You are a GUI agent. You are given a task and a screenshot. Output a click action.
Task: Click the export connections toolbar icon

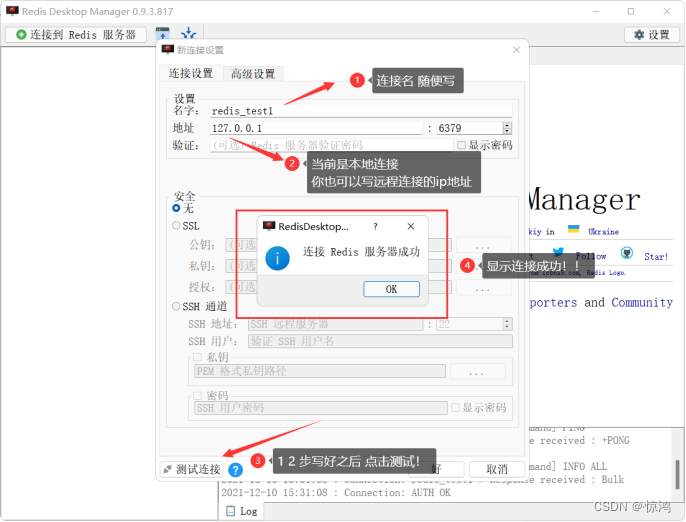coord(189,33)
